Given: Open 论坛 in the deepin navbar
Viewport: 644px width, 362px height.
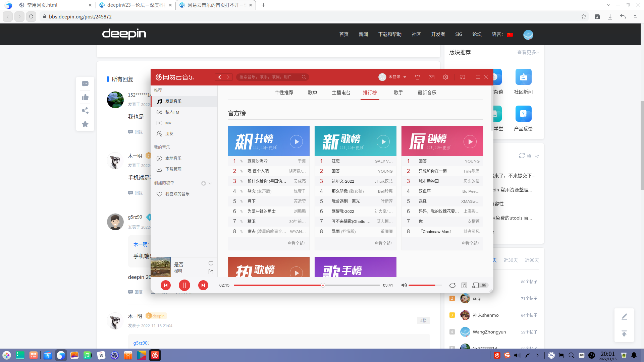Looking at the screenshot, I should tap(477, 34).
